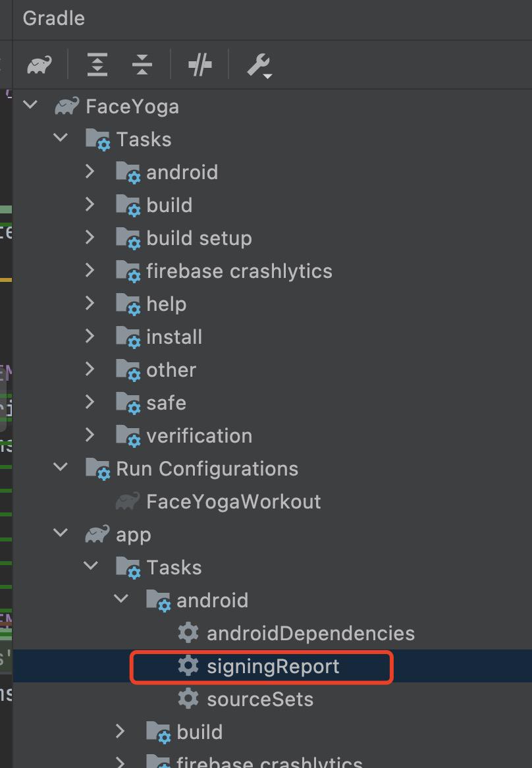Expand the safe task group
This screenshot has height=768, width=532.
pyautogui.click(x=90, y=402)
